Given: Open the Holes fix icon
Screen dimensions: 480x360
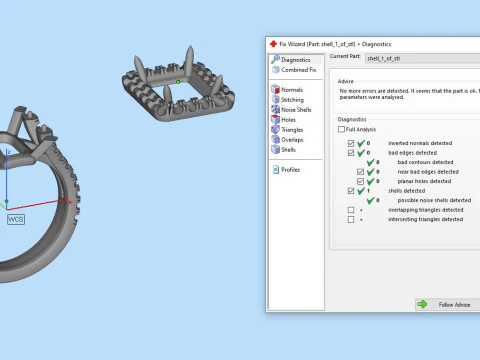Looking at the screenshot, I should (x=275, y=119).
